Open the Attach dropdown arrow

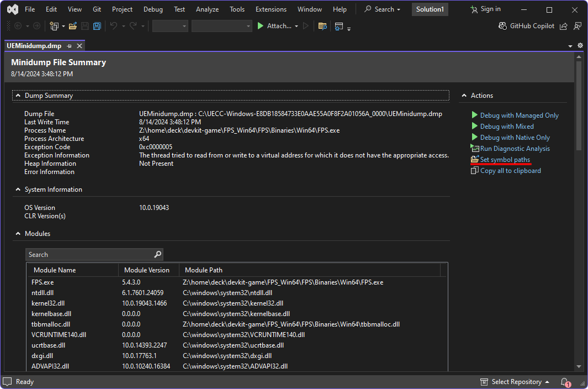(296, 27)
